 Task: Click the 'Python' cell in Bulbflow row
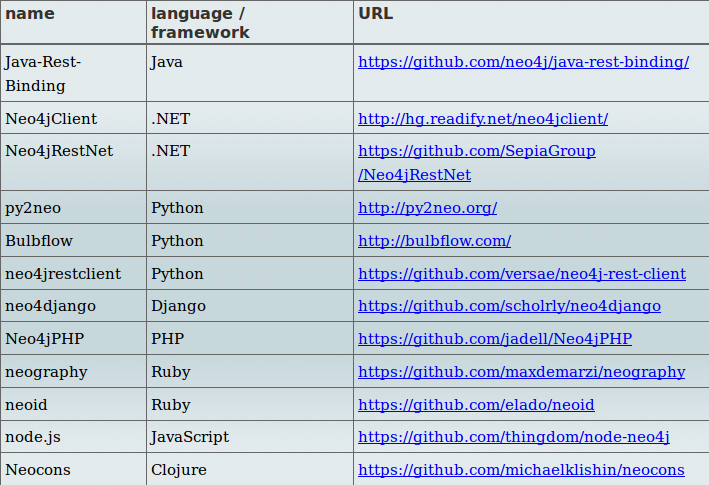click(250, 240)
